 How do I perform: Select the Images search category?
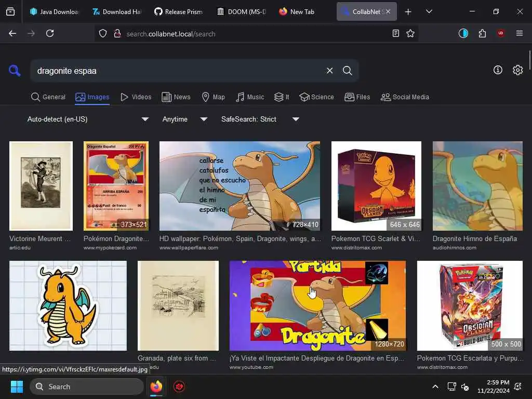(92, 97)
